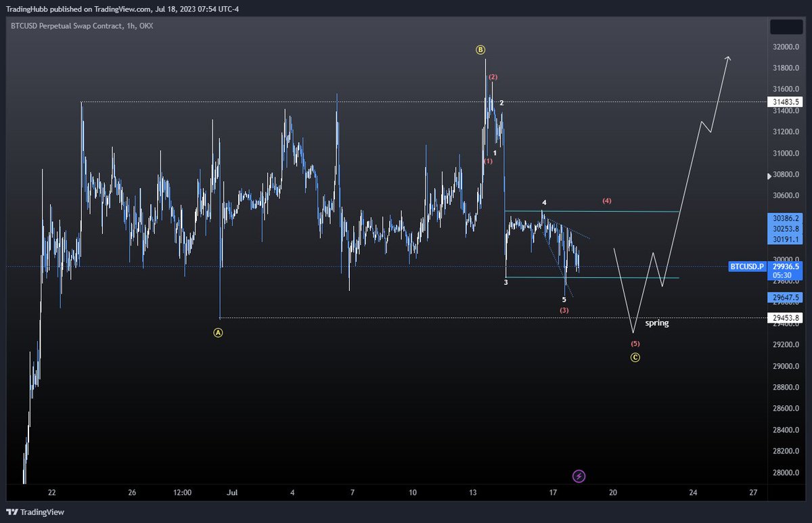The image size is (812, 523).
Task: Click the 12:00 label on time axis
Action: coord(183,493)
